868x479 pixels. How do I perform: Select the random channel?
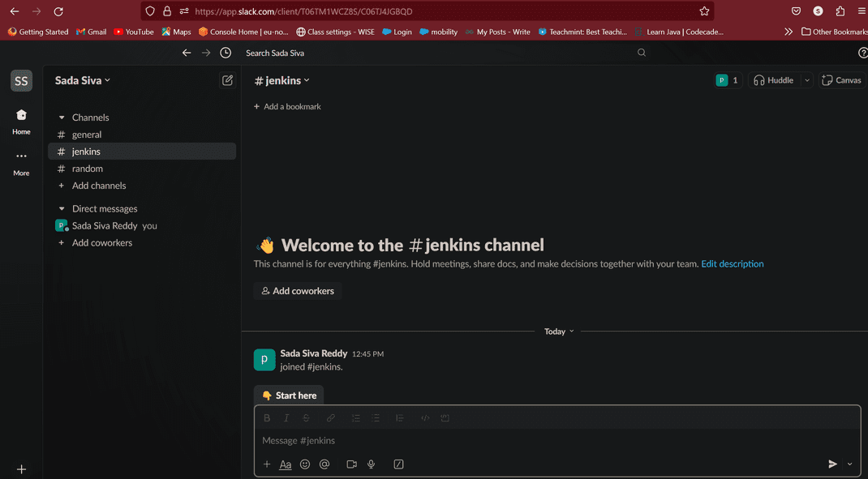(x=142, y=169)
